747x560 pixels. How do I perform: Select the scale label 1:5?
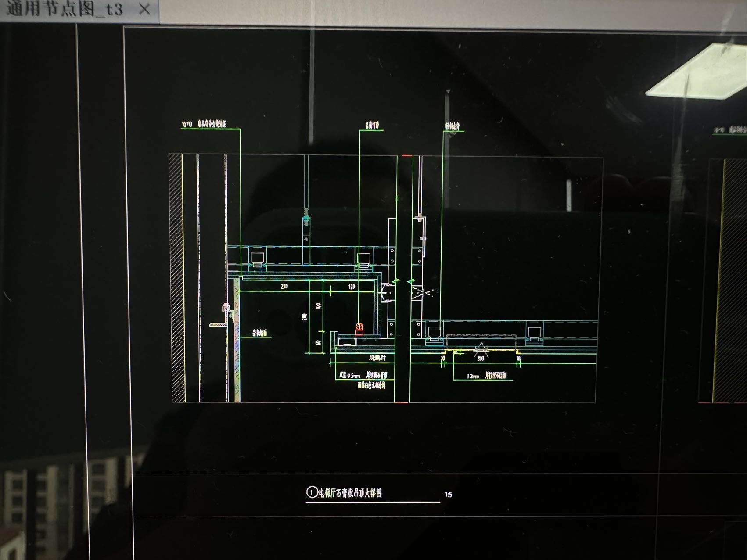click(448, 494)
